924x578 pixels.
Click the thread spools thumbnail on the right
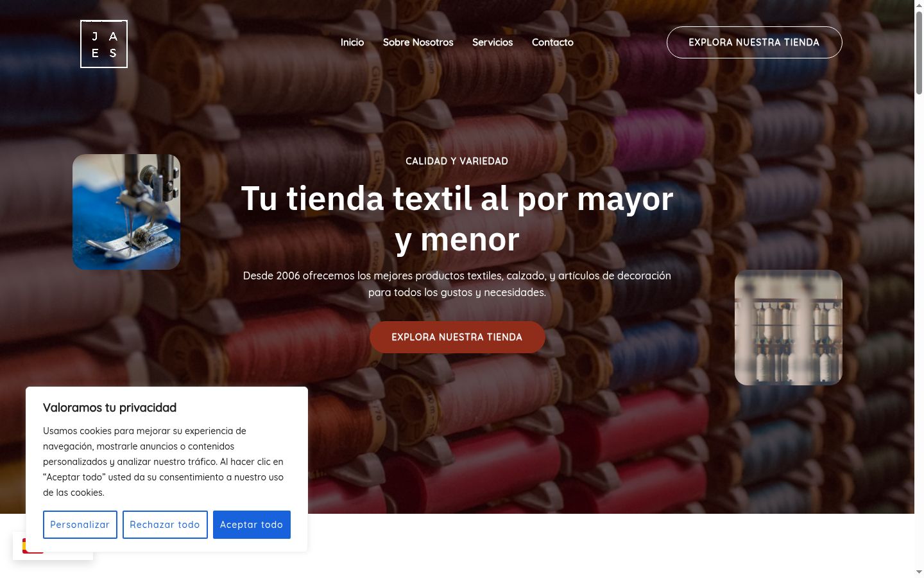point(789,328)
